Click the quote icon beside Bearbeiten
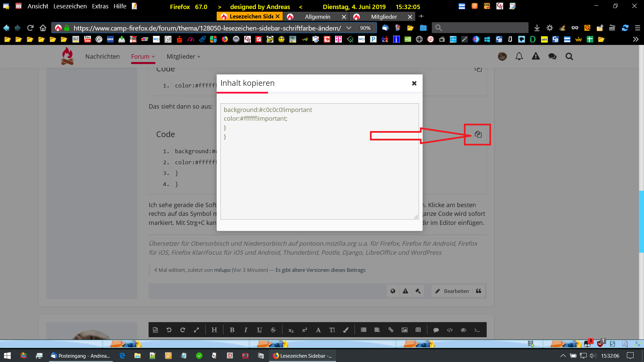Viewport: 644px width, 362px height. [x=479, y=291]
